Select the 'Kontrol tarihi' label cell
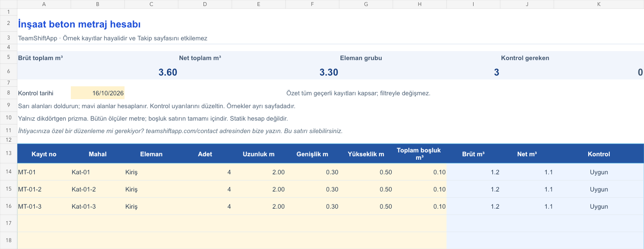This screenshot has width=644, height=249. [44, 93]
